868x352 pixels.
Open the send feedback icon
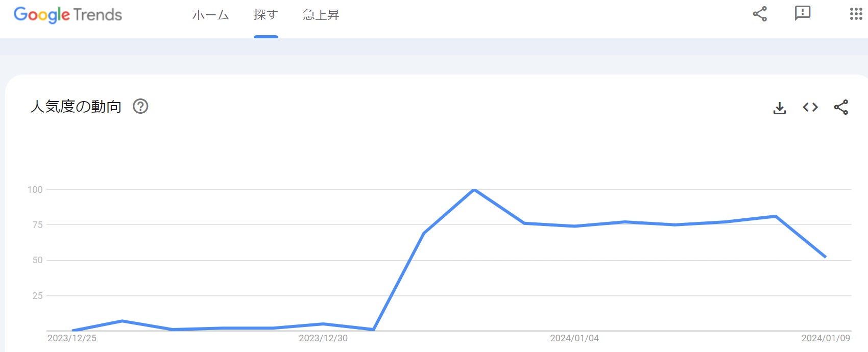pyautogui.click(x=802, y=14)
